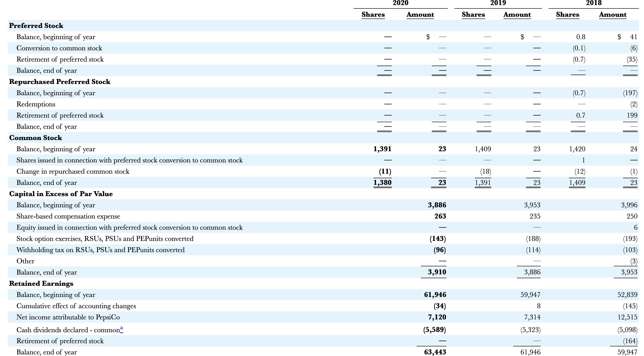Click the Shares header under 2020
Screen dimensions: 644x356
373,14
